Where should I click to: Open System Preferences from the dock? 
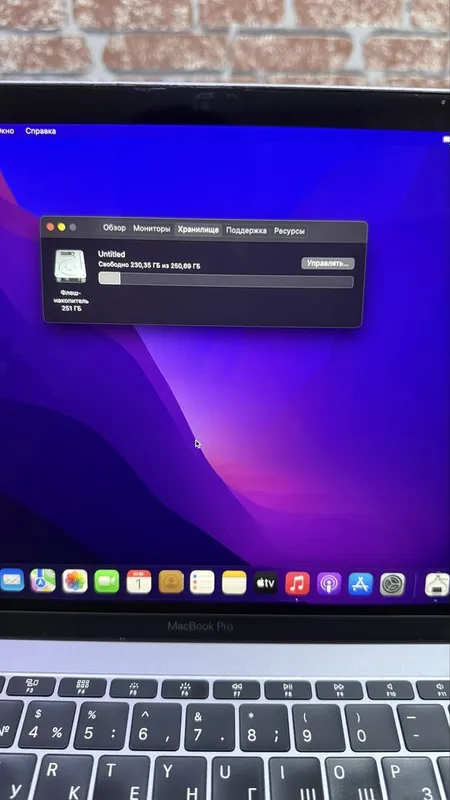coord(392,584)
